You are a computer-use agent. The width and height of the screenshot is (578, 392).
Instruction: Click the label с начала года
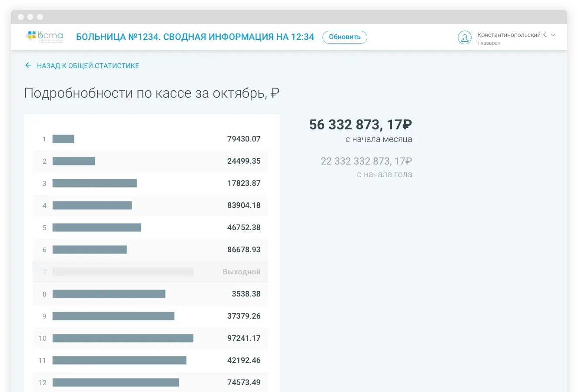385,175
